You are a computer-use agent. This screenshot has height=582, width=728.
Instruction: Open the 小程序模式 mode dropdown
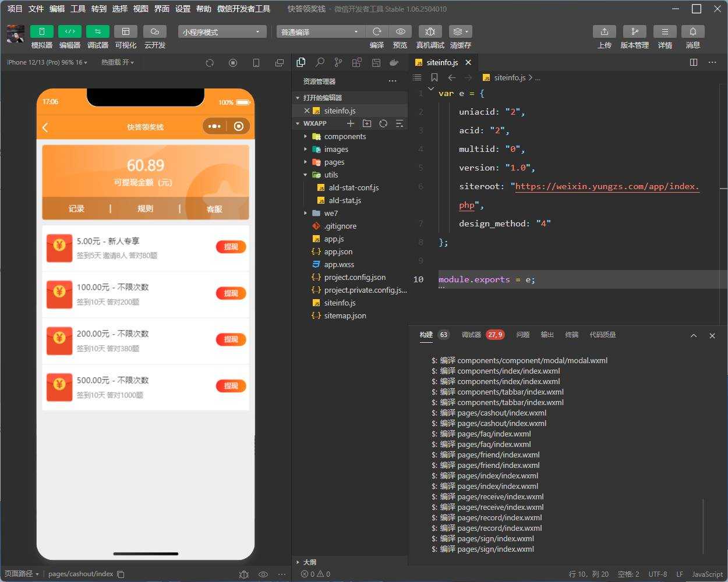pos(222,31)
